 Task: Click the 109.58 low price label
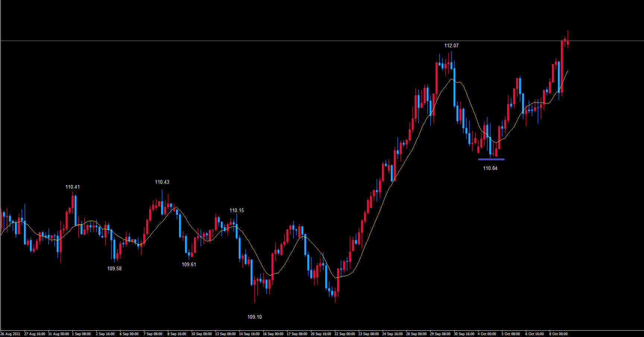coord(114,268)
